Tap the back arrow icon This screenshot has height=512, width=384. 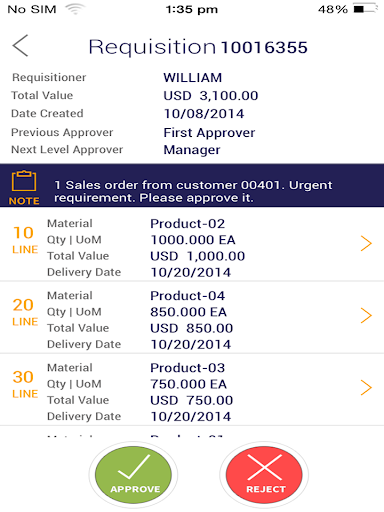(20, 46)
